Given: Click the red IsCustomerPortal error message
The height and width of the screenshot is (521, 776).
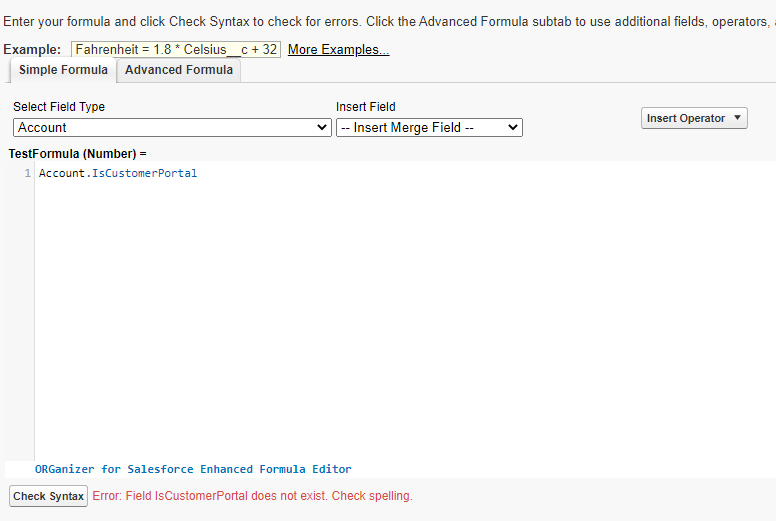Looking at the screenshot, I should 252,496.
